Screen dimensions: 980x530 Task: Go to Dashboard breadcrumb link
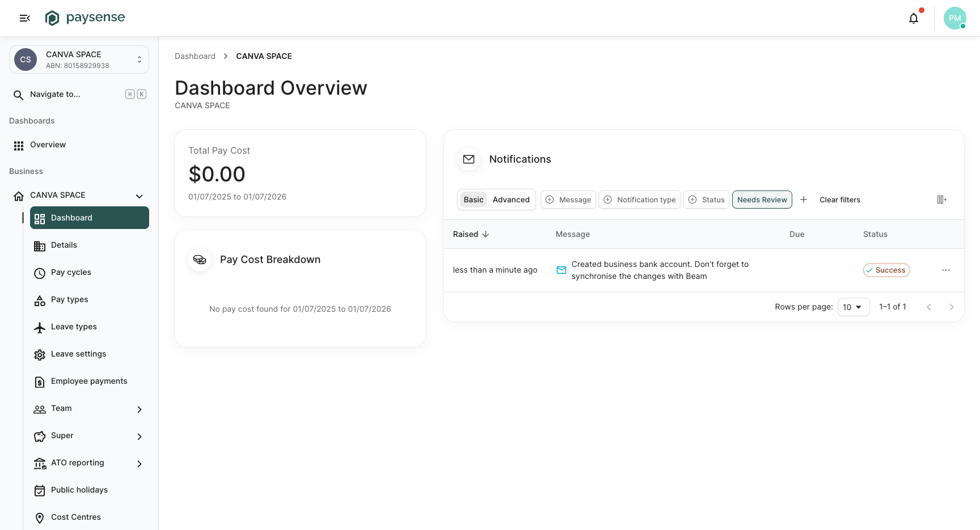coord(195,56)
